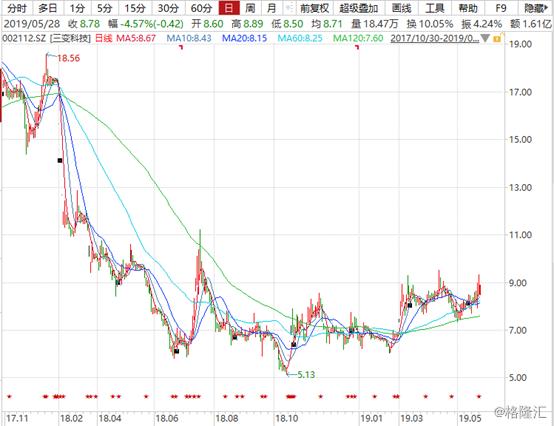Open the 前复权 price adjustment option

(314, 8)
